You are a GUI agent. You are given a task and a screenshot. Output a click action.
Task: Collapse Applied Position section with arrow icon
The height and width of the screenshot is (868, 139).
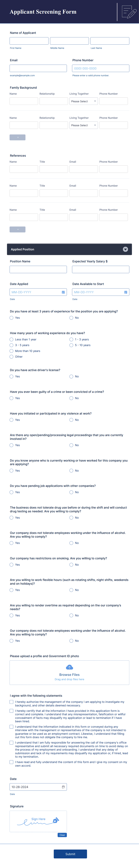pyautogui.click(x=125, y=249)
